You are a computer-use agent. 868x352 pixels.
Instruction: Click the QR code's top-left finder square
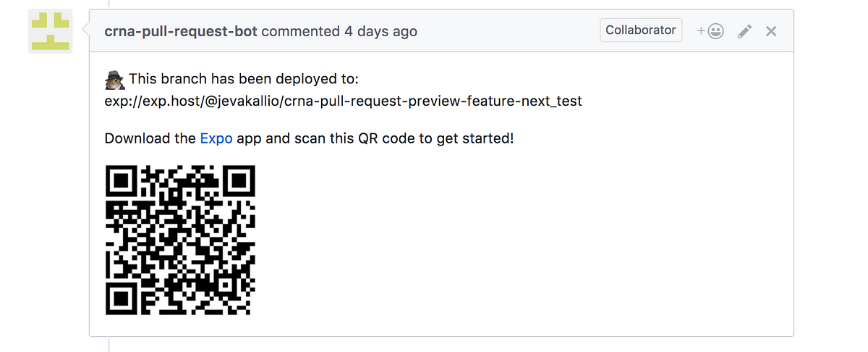tap(122, 181)
